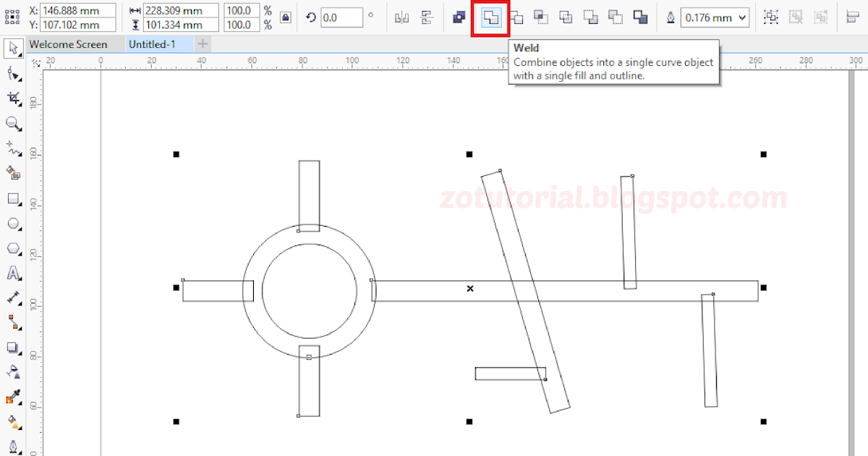
Task: Click the plus to start new document
Action: coord(203,44)
